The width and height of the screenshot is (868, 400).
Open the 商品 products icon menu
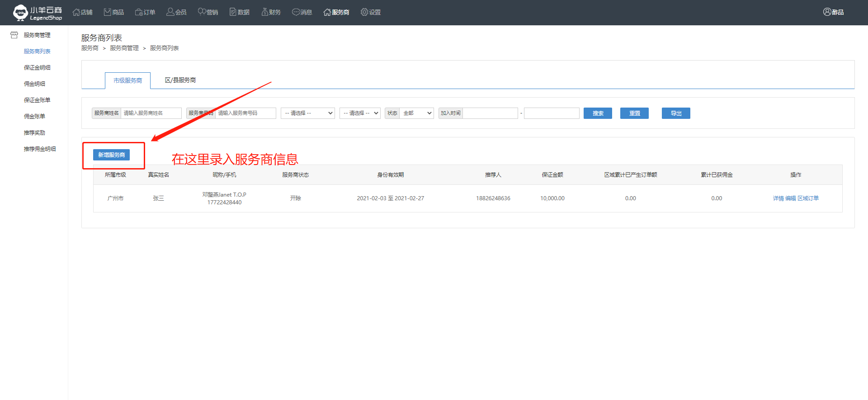point(108,12)
